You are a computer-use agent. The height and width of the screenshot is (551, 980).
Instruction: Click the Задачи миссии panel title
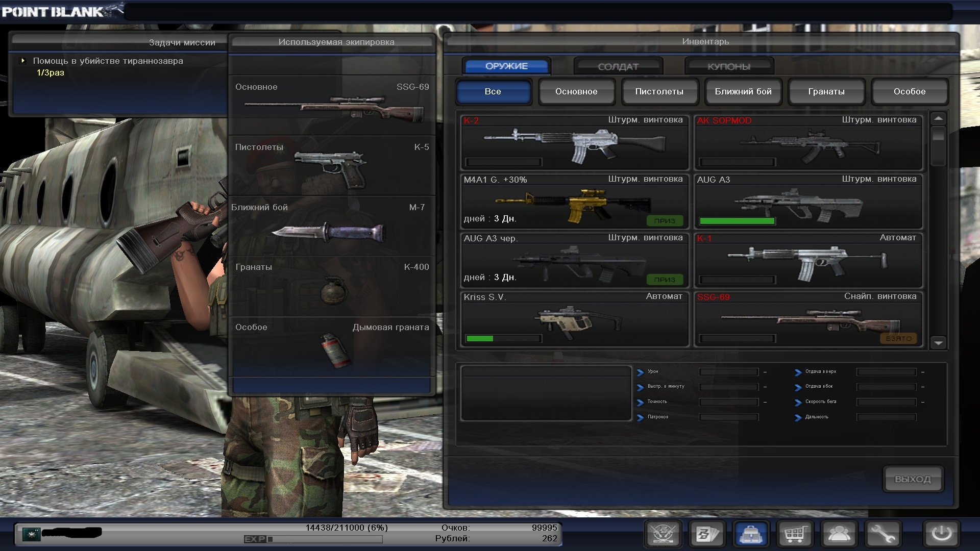click(x=182, y=42)
